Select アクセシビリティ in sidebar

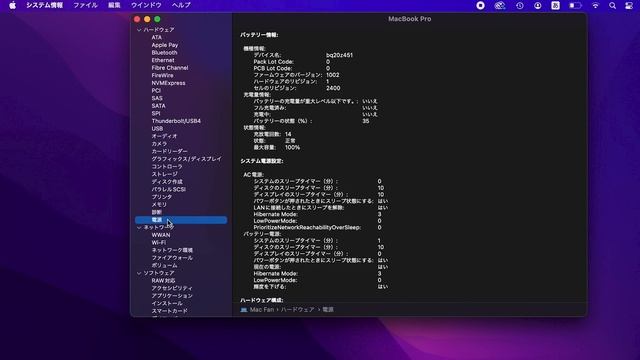172,288
